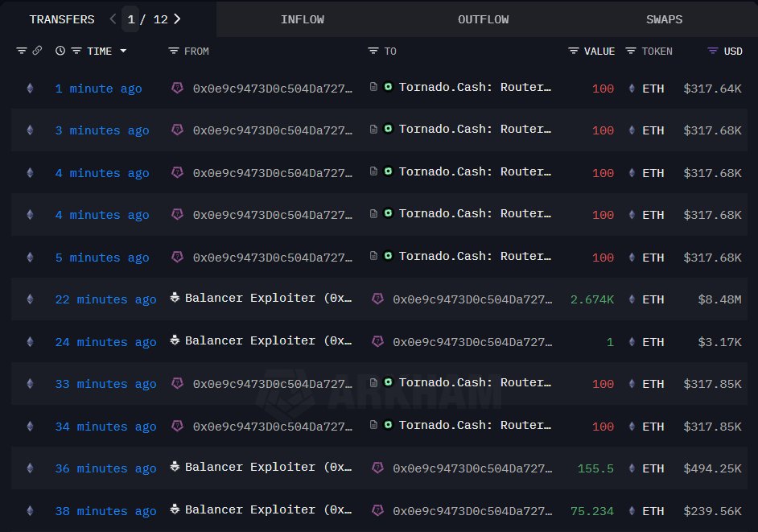Click Ethereum chain icon in 24 minutes ago row
Image resolution: width=758 pixels, height=532 pixels.
pyautogui.click(x=30, y=341)
